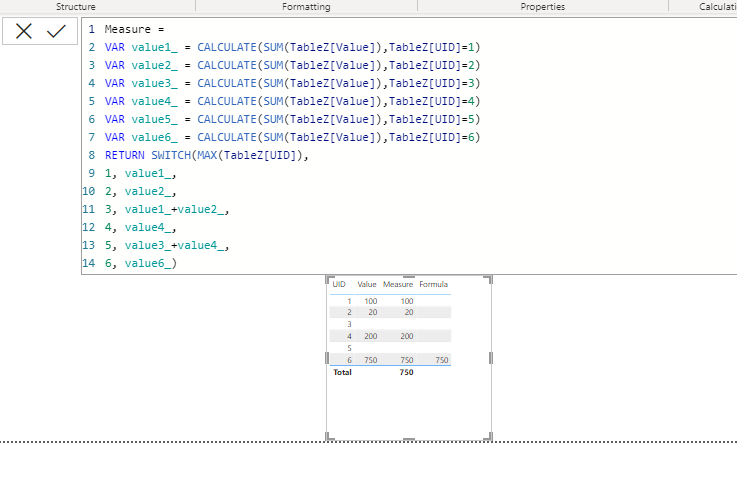Grab the table visual's bottom middle handle

(409, 439)
